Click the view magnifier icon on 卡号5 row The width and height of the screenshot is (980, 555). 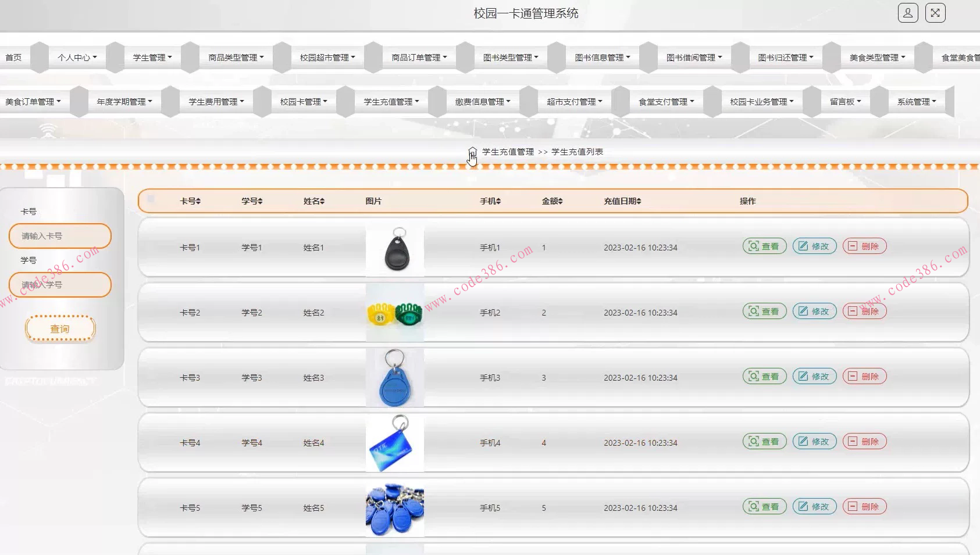[x=753, y=506]
